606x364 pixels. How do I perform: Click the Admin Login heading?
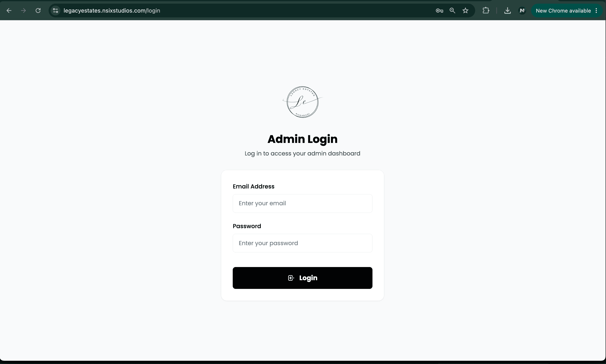point(303,139)
